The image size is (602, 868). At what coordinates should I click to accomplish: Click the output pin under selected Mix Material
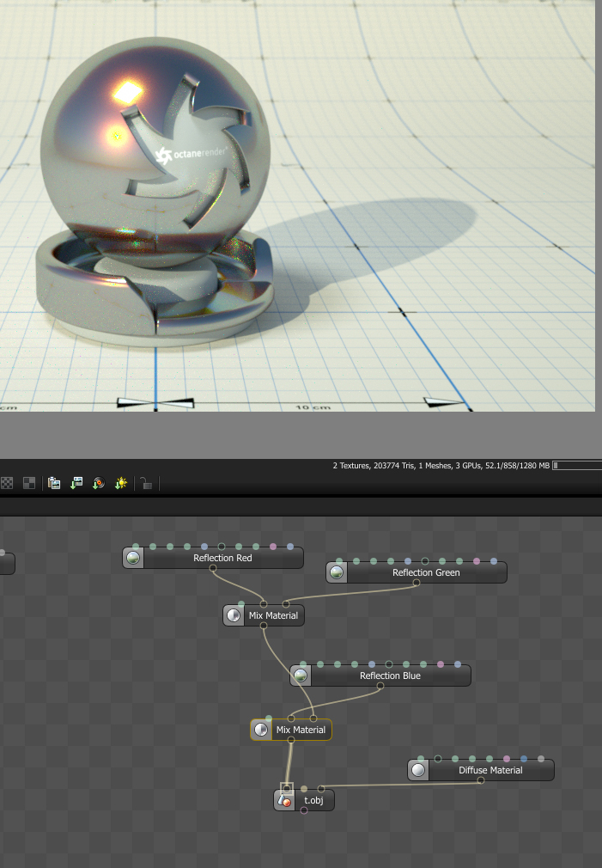click(291, 740)
